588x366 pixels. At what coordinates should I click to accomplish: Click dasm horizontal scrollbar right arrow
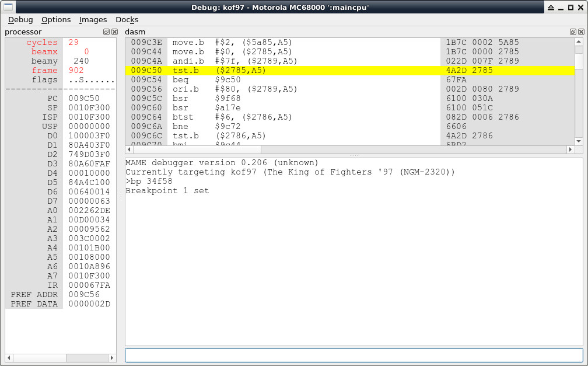tap(570, 149)
